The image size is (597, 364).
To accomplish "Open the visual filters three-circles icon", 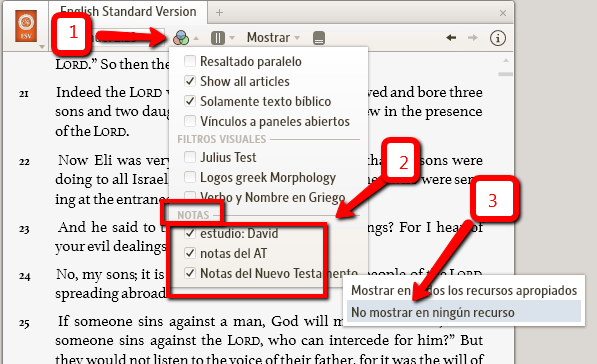I will click(181, 38).
